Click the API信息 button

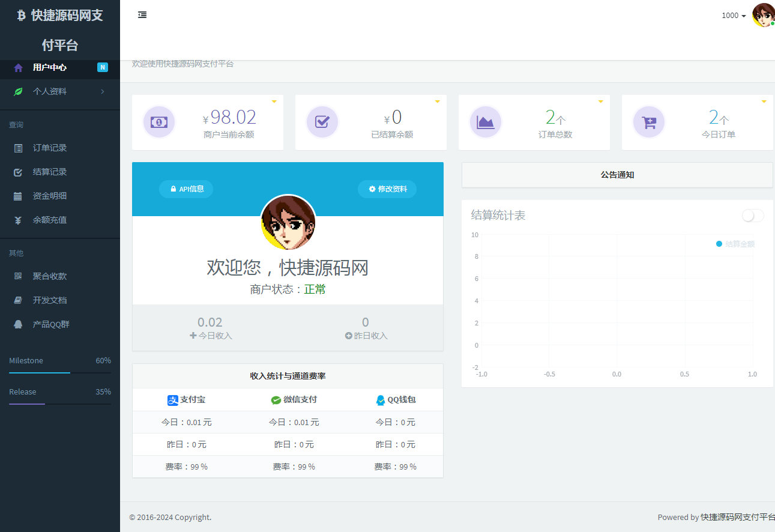186,189
